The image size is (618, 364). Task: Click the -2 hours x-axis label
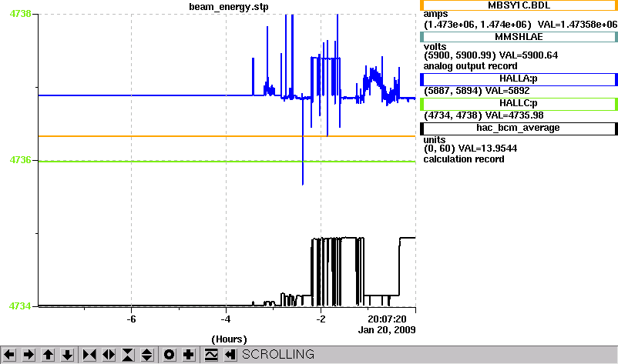click(321, 319)
